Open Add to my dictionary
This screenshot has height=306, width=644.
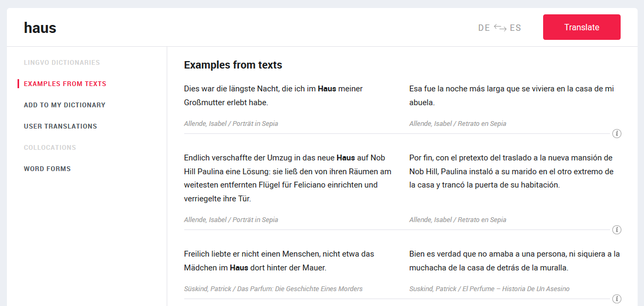coord(65,105)
